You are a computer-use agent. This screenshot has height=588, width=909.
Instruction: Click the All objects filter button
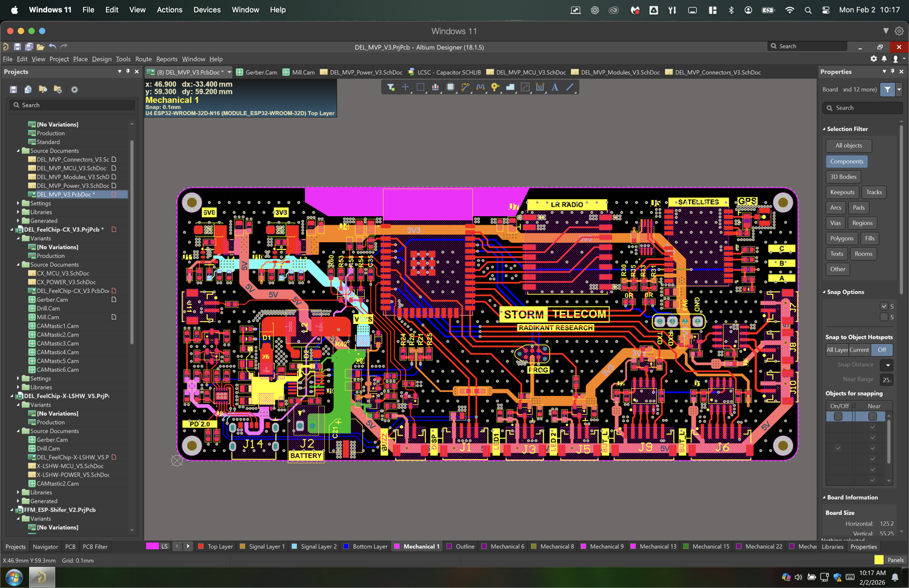click(x=848, y=145)
